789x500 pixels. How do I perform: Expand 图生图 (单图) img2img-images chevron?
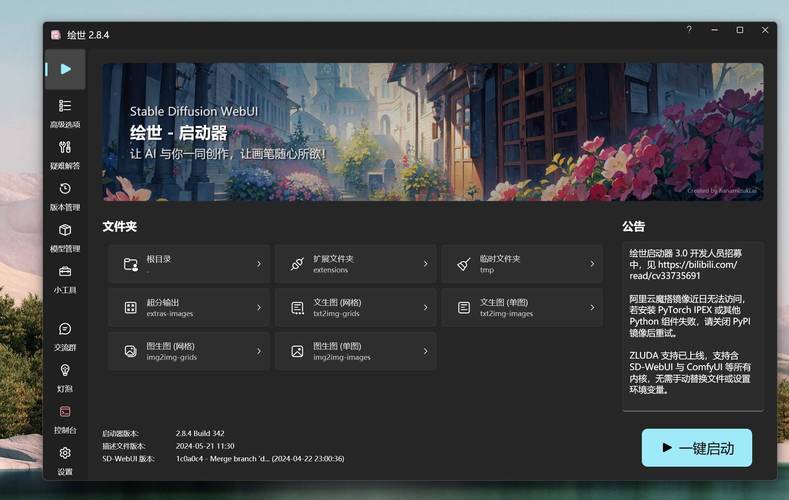(x=426, y=351)
